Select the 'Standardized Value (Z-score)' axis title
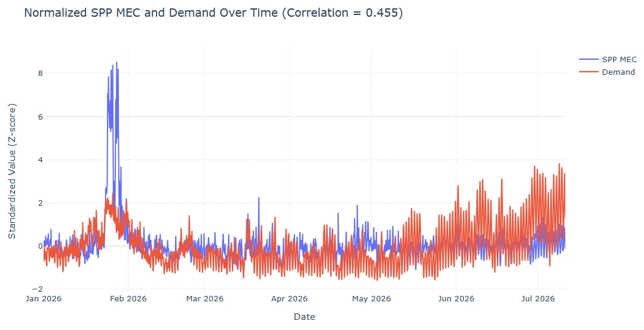Viewport: 644px width, 330px height. pyautogui.click(x=12, y=172)
